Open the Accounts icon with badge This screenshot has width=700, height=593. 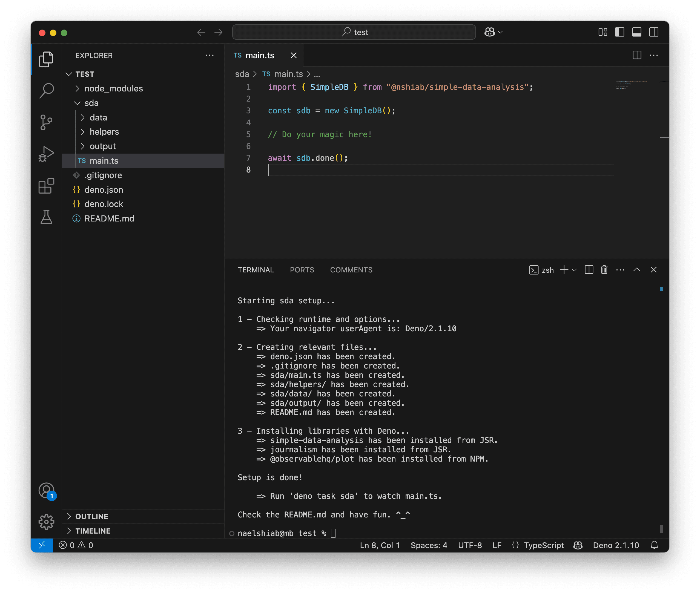(47, 491)
